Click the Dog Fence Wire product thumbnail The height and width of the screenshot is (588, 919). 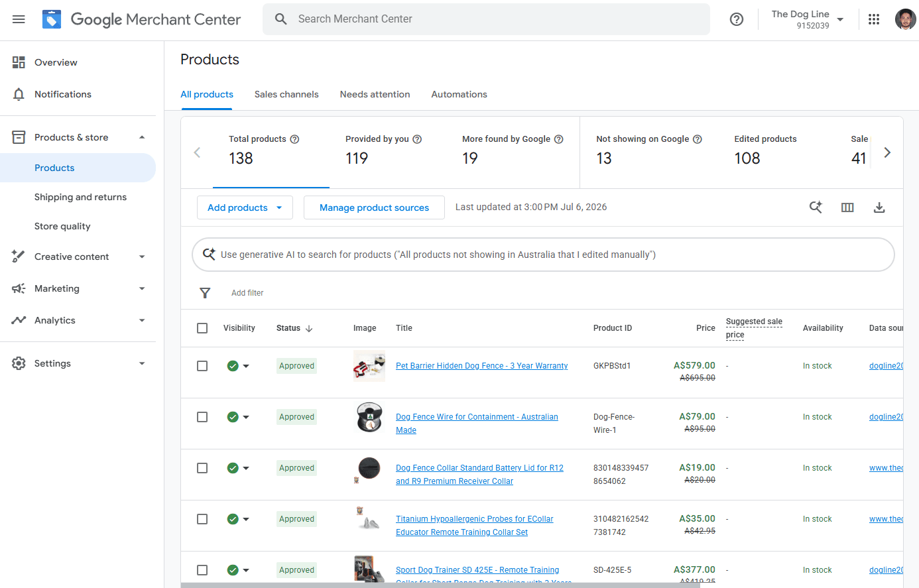click(x=369, y=417)
